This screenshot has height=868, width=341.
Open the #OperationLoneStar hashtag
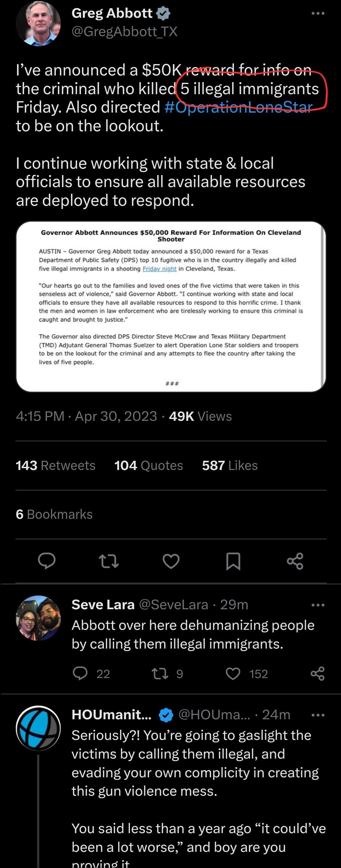click(x=238, y=108)
